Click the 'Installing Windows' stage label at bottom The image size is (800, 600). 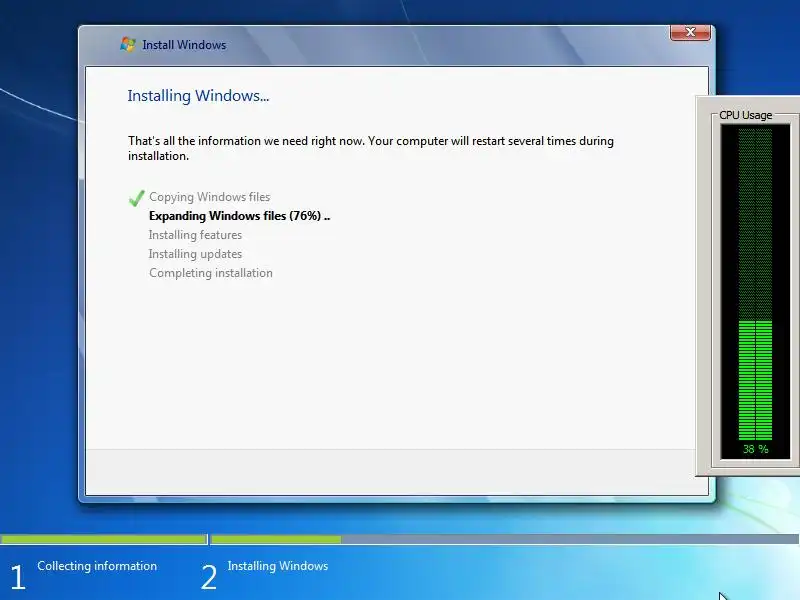[x=278, y=566]
